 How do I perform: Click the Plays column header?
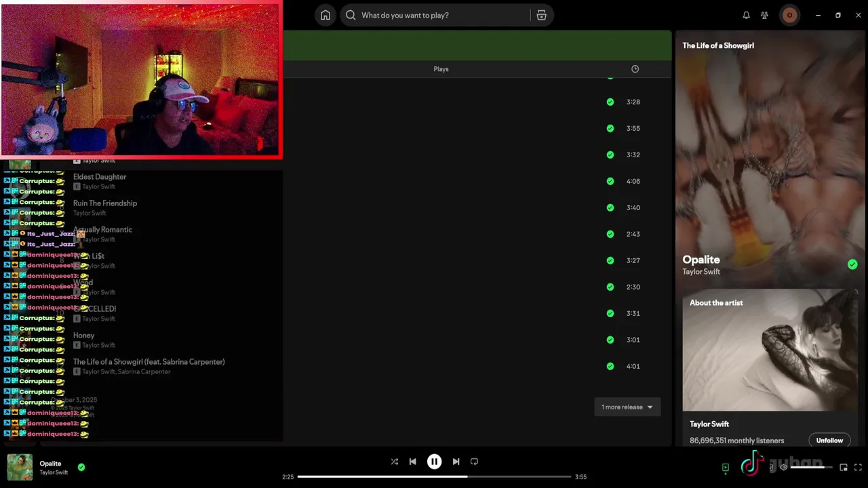[x=441, y=69]
